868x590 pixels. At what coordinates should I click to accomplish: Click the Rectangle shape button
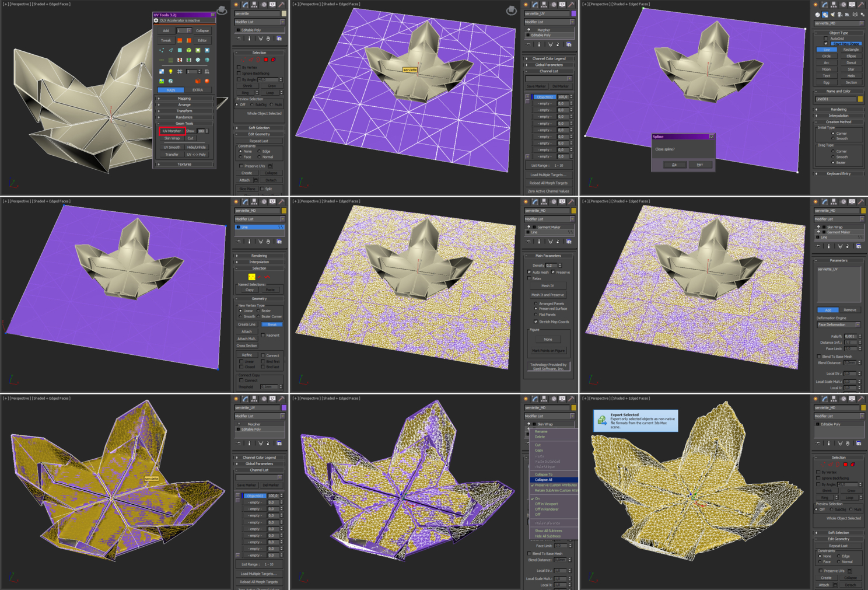point(851,50)
